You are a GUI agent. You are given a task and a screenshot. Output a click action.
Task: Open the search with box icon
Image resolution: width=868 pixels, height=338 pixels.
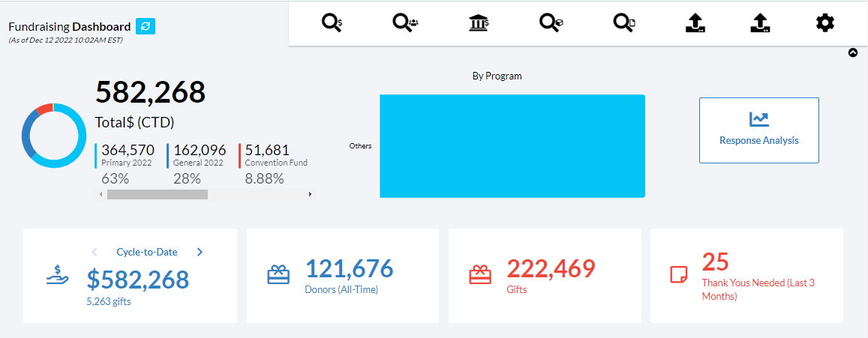click(x=551, y=23)
